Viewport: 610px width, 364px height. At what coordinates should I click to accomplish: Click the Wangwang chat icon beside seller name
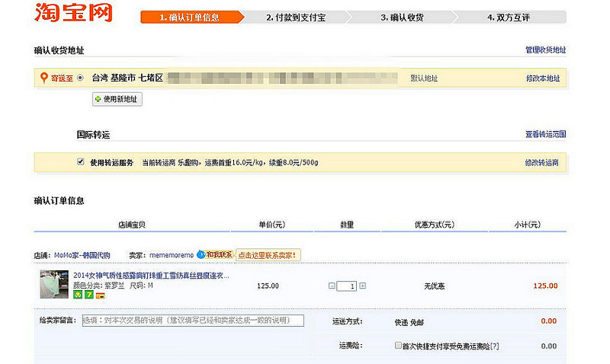(201, 254)
